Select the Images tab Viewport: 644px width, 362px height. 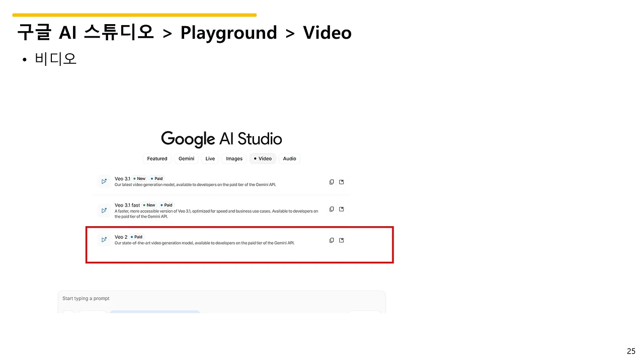tap(234, 158)
